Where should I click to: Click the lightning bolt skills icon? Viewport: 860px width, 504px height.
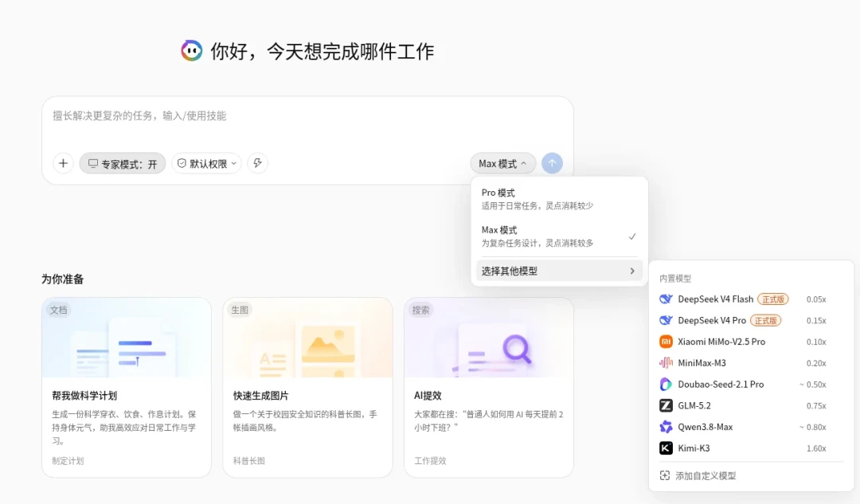[x=258, y=163]
